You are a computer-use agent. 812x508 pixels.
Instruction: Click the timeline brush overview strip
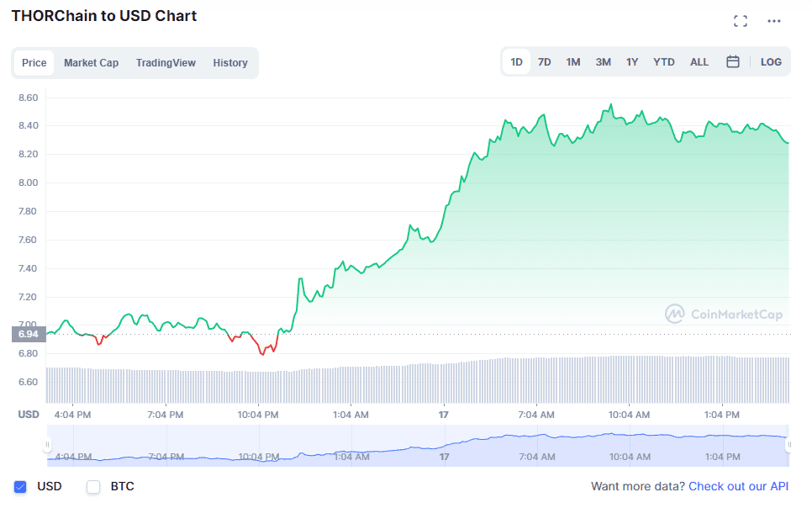point(406,443)
